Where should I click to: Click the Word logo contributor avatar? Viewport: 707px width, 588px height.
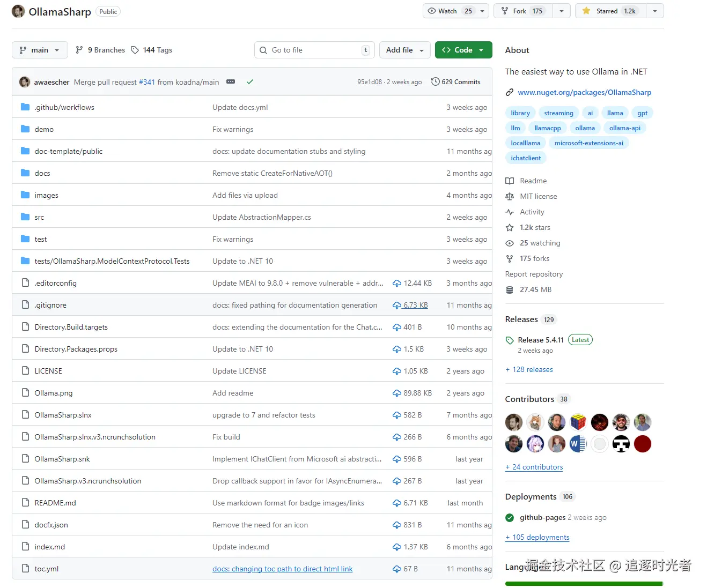pyautogui.click(x=578, y=444)
